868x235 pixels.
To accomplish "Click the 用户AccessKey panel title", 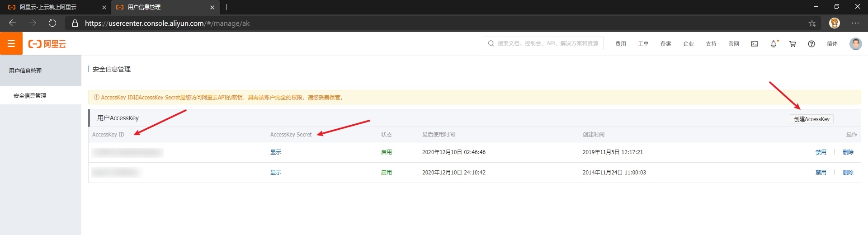I will coord(118,118).
